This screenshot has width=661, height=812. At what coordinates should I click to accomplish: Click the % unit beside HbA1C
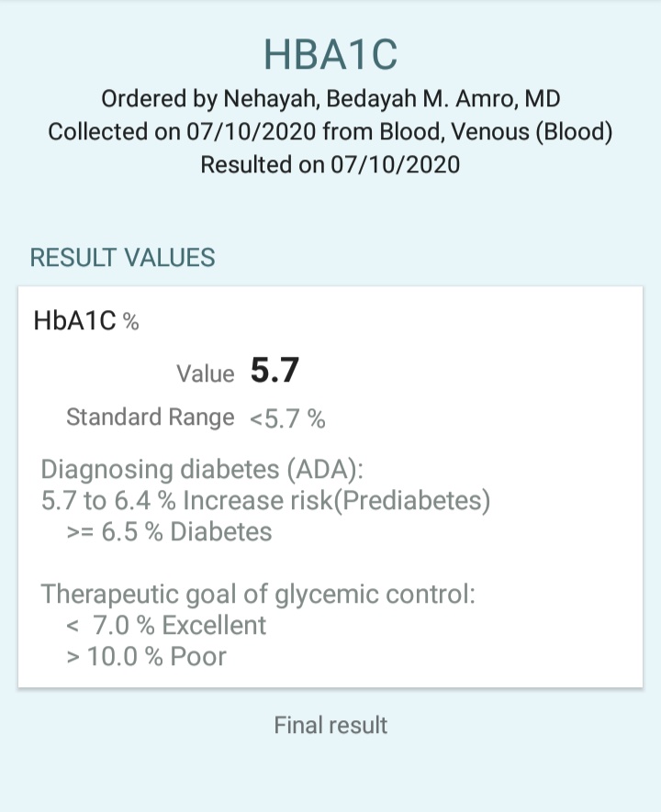coord(130,322)
